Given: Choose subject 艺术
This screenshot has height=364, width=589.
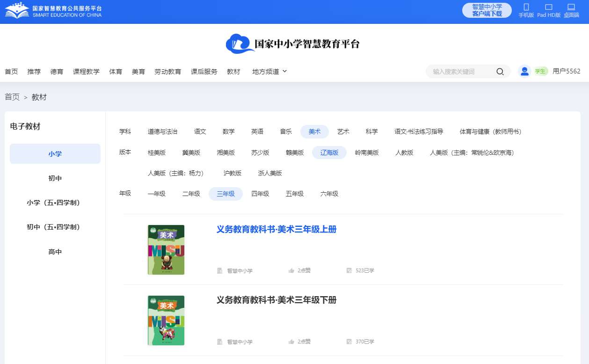Looking at the screenshot, I should [x=343, y=132].
